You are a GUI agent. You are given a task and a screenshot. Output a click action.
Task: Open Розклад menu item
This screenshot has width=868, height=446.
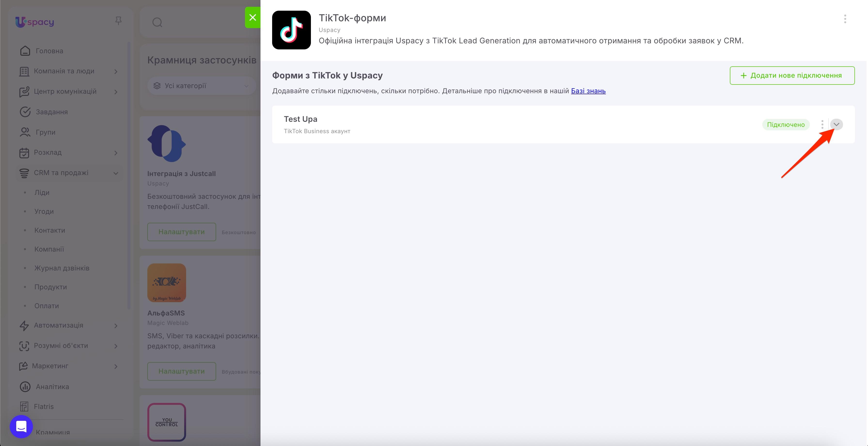[47, 153]
